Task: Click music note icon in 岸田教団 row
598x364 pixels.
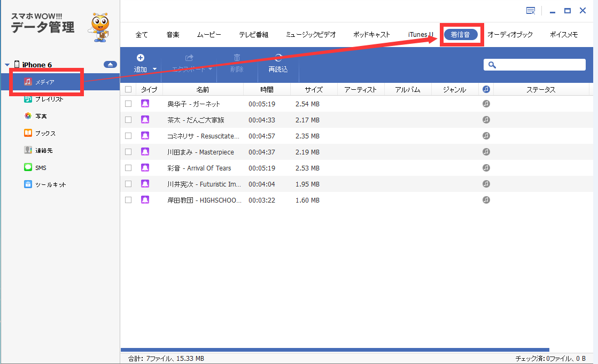Action: tap(486, 199)
